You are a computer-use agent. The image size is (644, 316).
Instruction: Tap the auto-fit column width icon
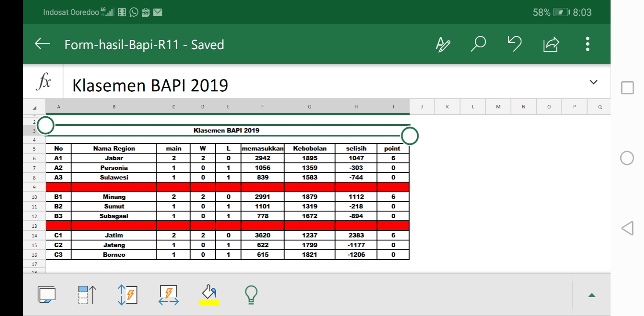pyautogui.click(x=169, y=294)
